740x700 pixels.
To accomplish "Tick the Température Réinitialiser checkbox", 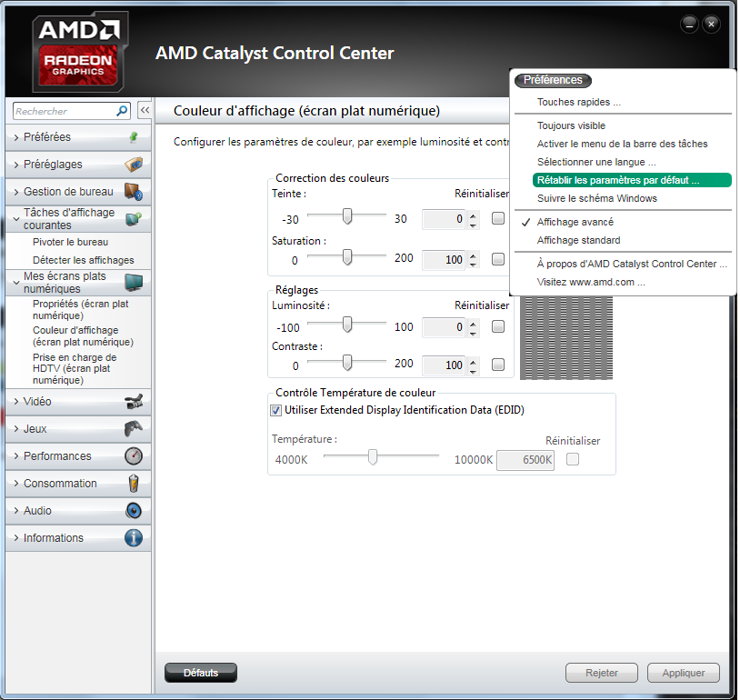I will pos(573,459).
